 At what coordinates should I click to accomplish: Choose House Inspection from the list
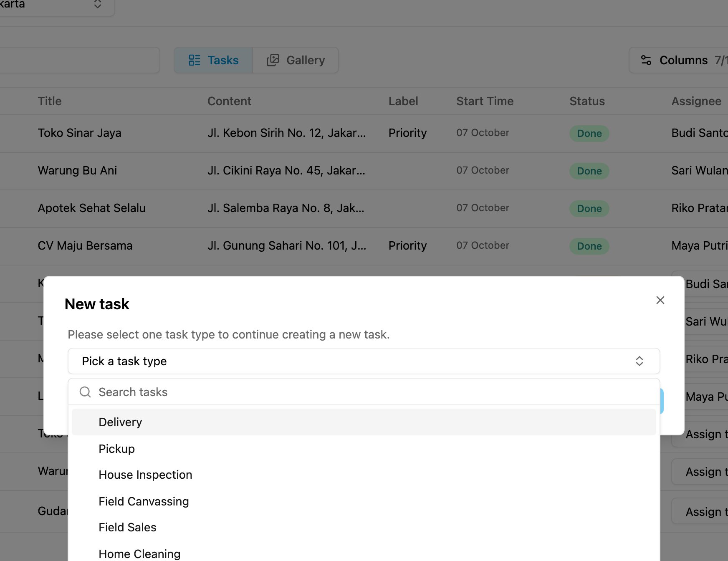(364, 475)
